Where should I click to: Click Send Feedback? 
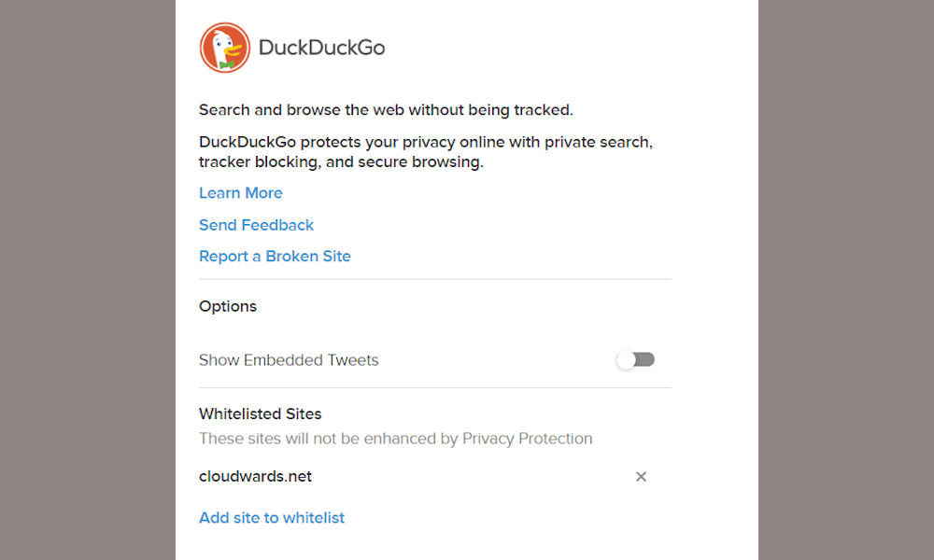tap(256, 225)
